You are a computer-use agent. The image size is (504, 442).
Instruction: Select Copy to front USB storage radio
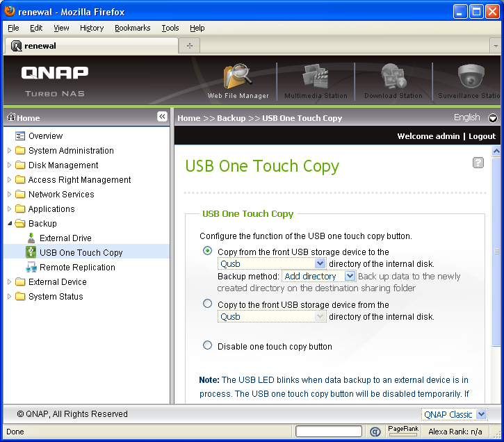click(207, 304)
